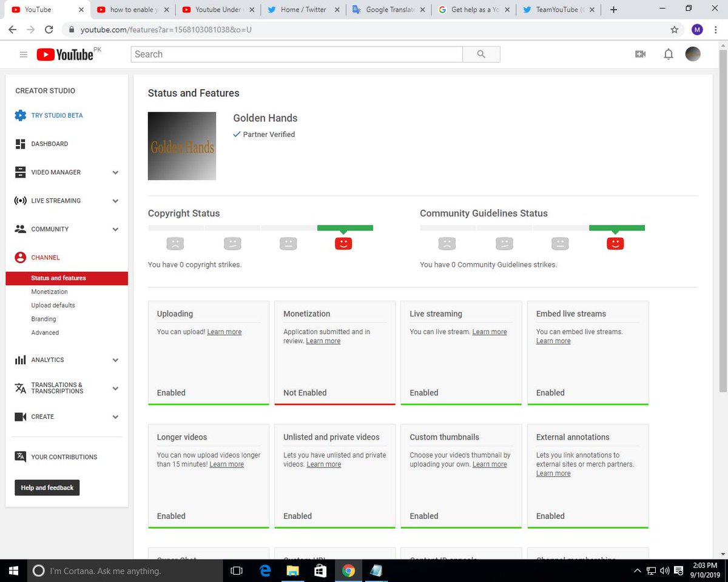
Task: Open Branding under Channel
Action: pos(44,319)
